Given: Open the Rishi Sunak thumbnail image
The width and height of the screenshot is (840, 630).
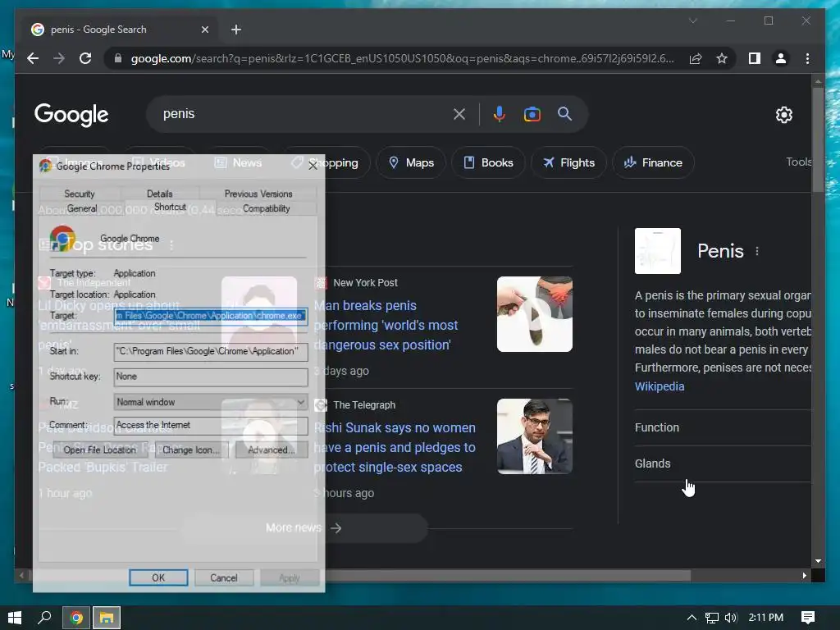Looking at the screenshot, I should [x=535, y=436].
